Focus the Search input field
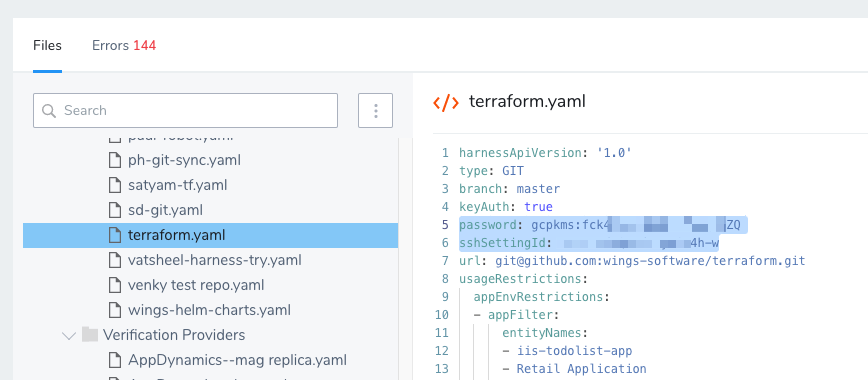The width and height of the screenshot is (868, 380). point(185,111)
